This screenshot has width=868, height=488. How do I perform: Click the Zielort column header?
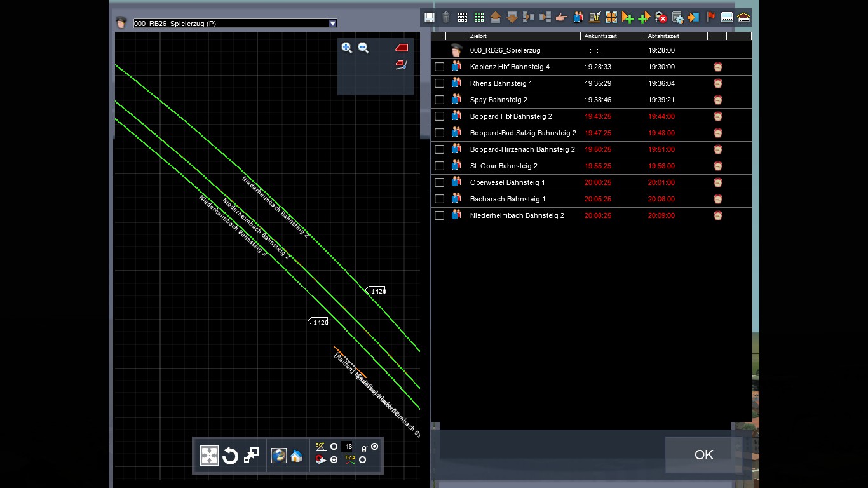coord(521,36)
